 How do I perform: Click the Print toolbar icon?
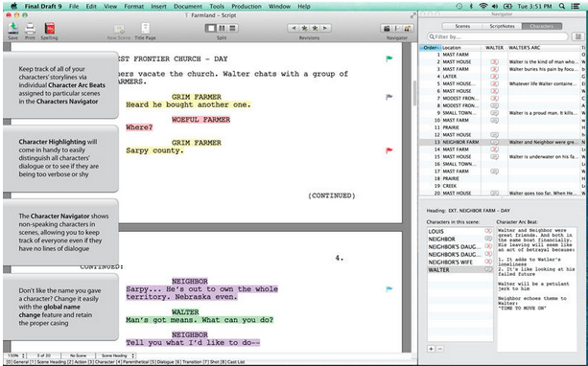[30, 29]
